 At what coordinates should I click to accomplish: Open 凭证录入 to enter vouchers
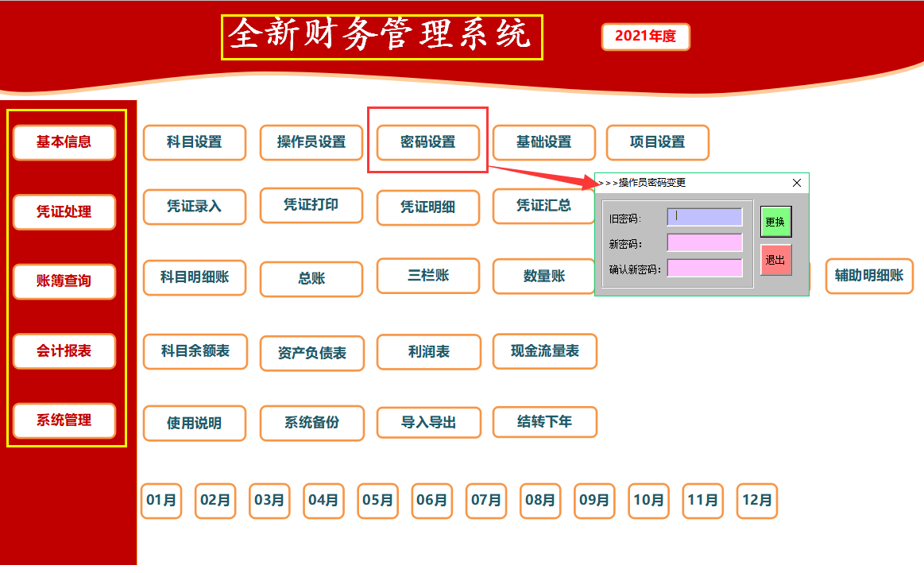coord(194,207)
